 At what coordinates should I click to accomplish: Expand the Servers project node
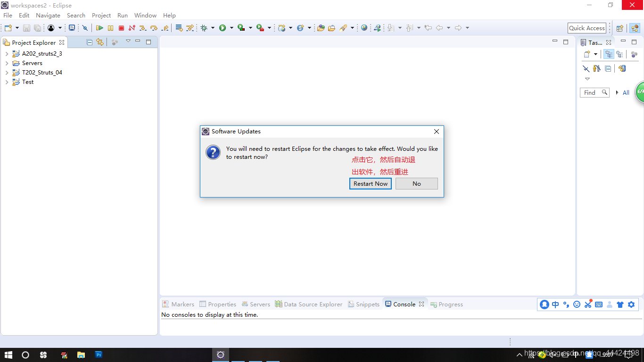[7, 63]
